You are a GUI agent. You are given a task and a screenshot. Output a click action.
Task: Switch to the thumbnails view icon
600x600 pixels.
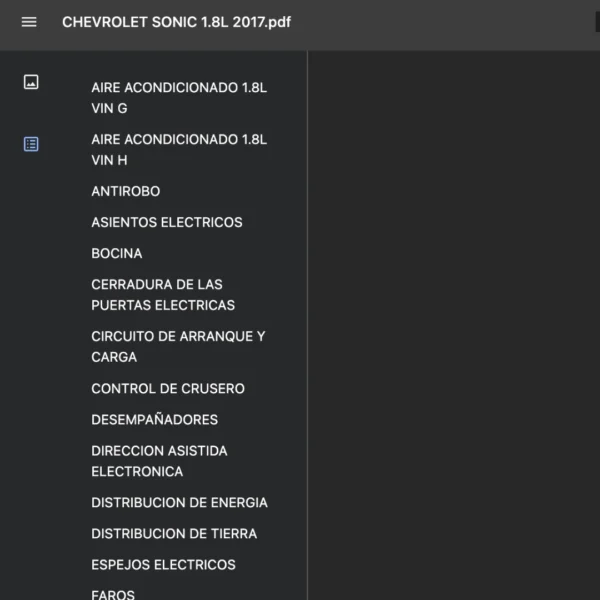[x=31, y=82]
